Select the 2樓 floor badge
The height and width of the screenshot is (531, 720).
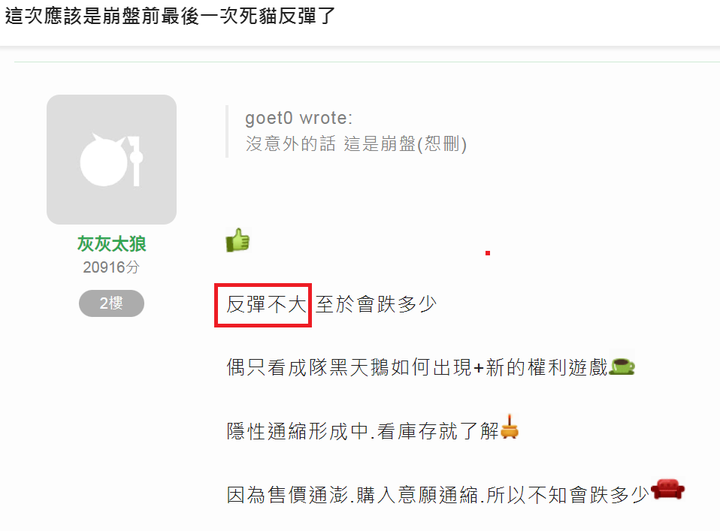coord(112,303)
